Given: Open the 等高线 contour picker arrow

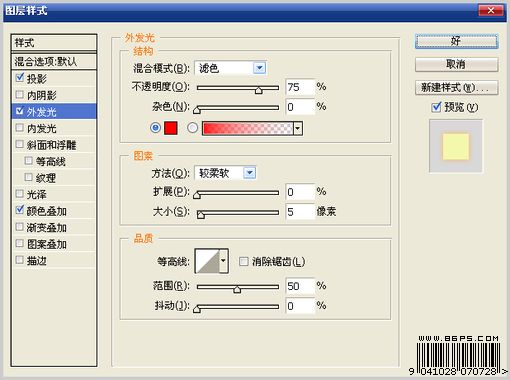Looking at the screenshot, I should pos(223,261).
